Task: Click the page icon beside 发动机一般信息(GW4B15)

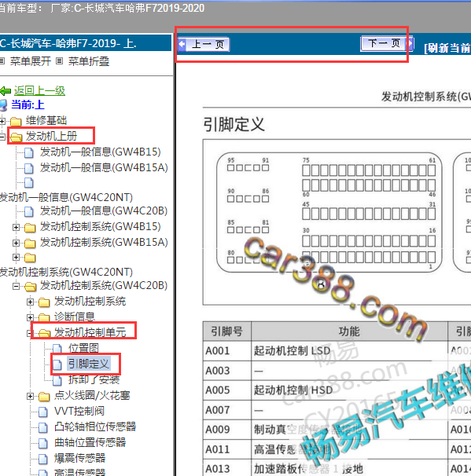Action: [x=29, y=152]
